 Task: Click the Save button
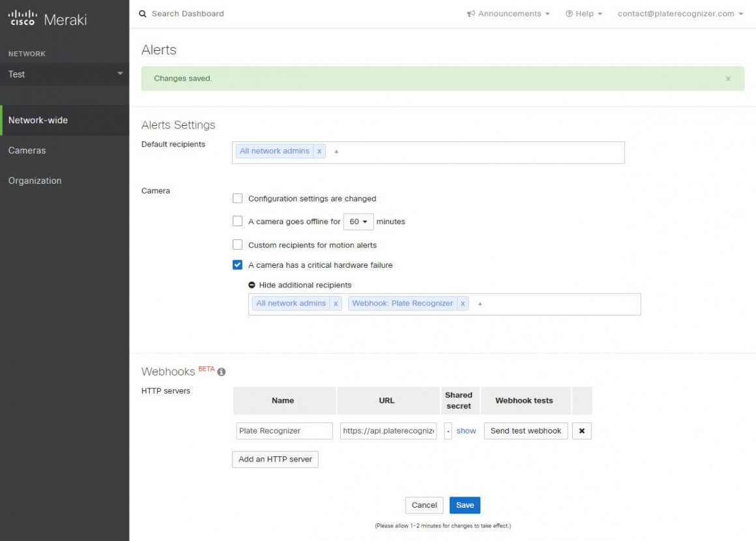(465, 505)
